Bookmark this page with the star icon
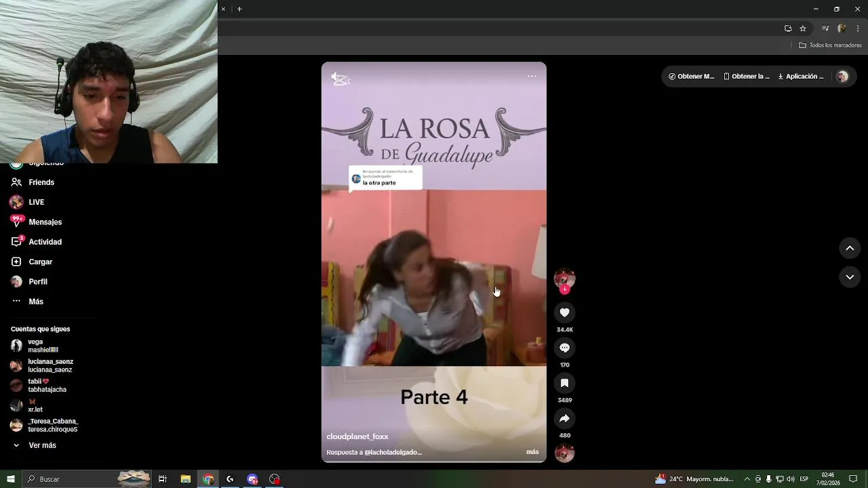868x488 pixels. click(x=803, y=28)
